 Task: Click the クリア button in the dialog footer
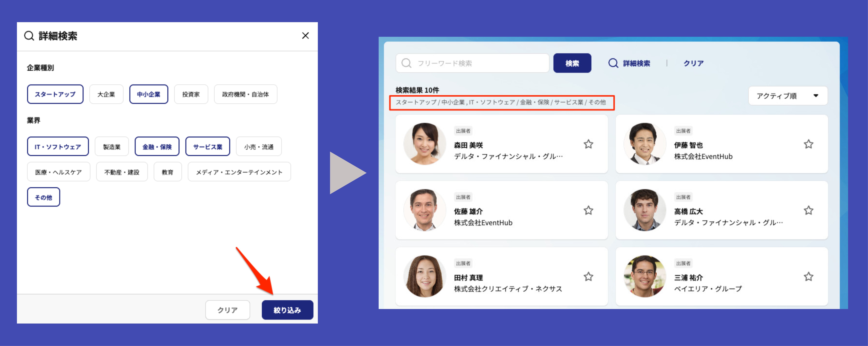pyautogui.click(x=227, y=310)
